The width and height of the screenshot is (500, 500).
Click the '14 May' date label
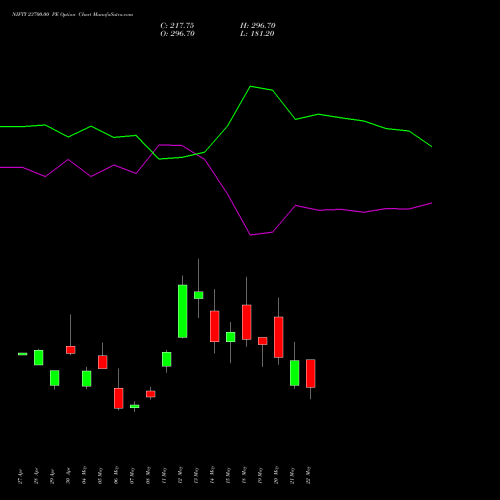[212, 475]
